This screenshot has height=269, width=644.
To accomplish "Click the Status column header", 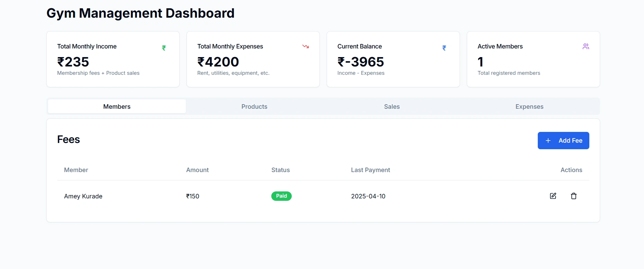I will [280, 170].
